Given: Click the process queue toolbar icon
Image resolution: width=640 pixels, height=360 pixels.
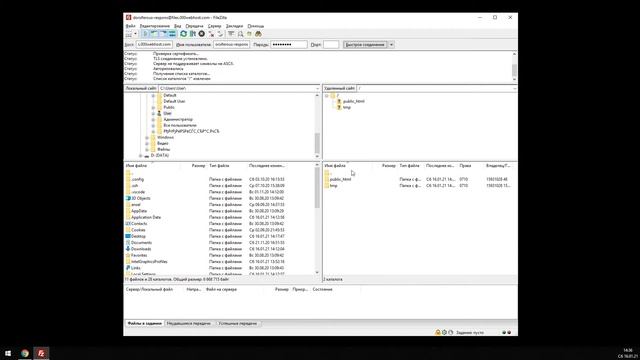Looking at the screenshot, I should tap(192, 34).
